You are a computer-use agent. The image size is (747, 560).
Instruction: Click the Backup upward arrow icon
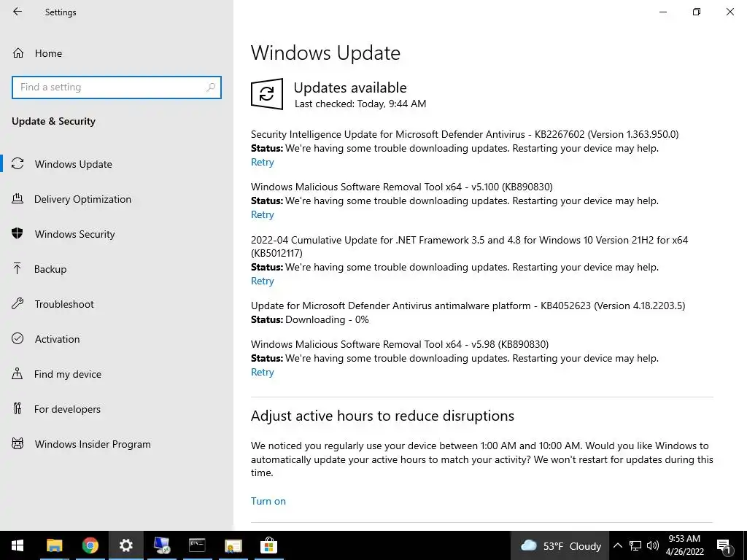click(18, 268)
